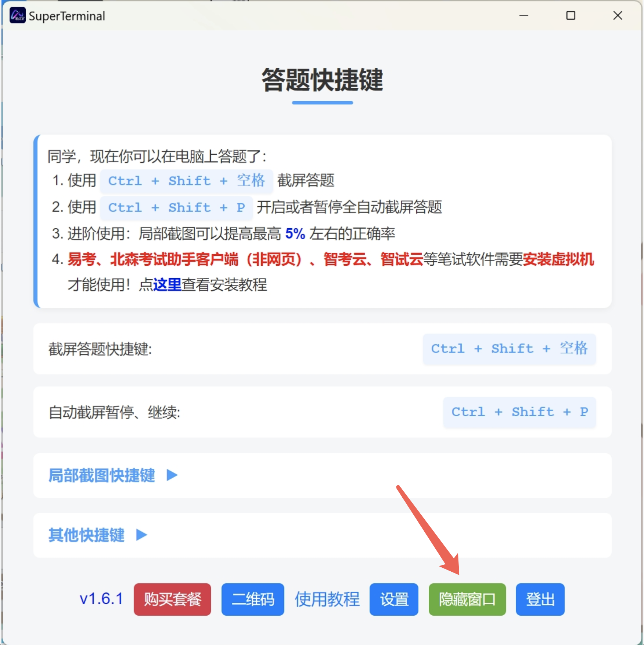644x645 pixels.
Task: Click the "同学，现在你可以在电脑上答题了" intro line
Action: pos(157,156)
